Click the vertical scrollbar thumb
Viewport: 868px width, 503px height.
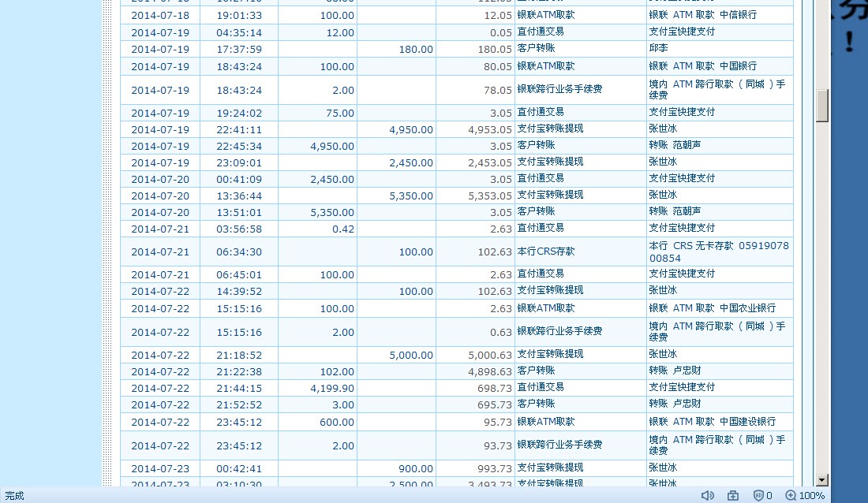(822, 105)
